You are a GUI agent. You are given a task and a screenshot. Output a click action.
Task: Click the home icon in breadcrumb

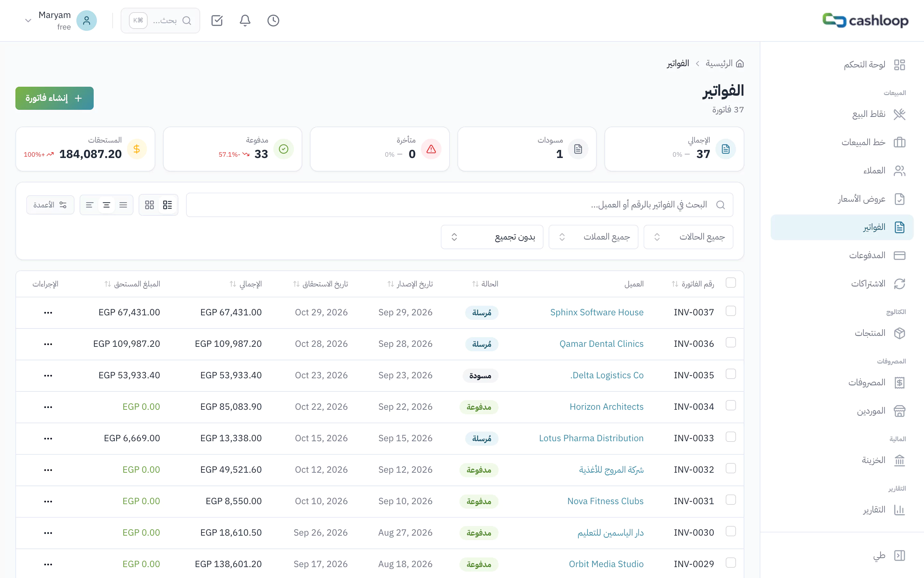point(740,64)
